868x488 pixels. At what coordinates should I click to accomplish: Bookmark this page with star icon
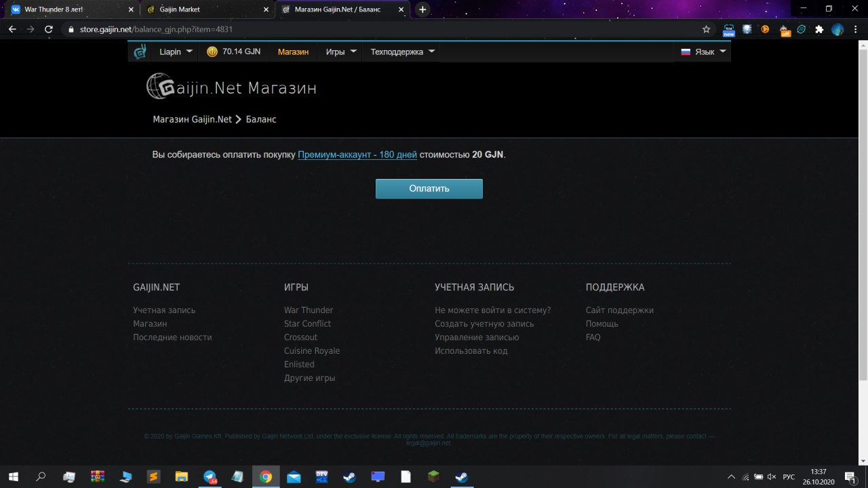click(x=706, y=29)
